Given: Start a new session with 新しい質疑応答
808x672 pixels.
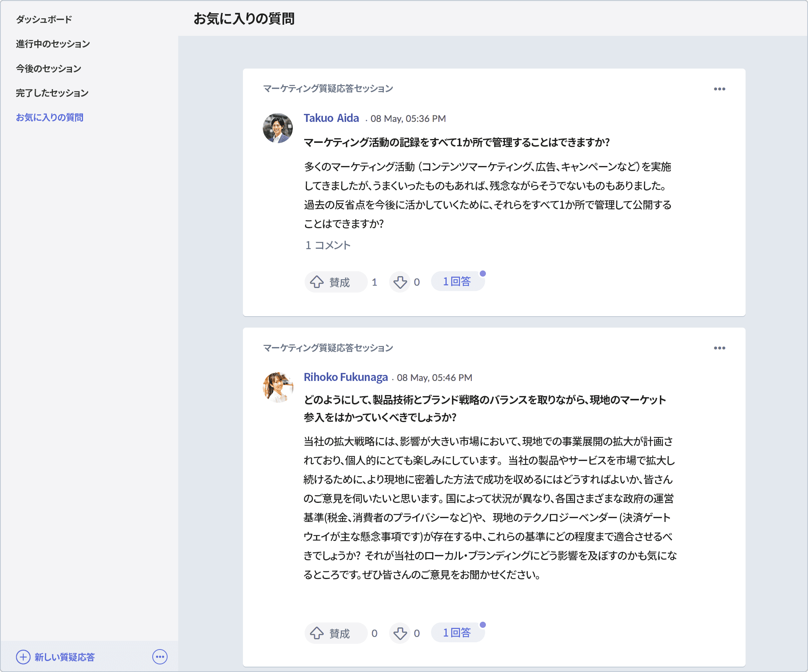Looking at the screenshot, I should [x=64, y=657].
